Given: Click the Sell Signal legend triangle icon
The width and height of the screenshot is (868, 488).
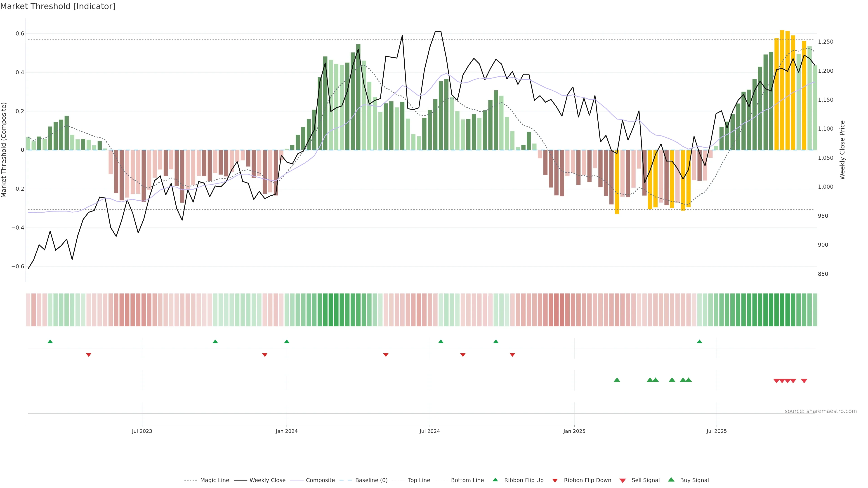Looking at the screenshot, I should [x=623, y=481].
